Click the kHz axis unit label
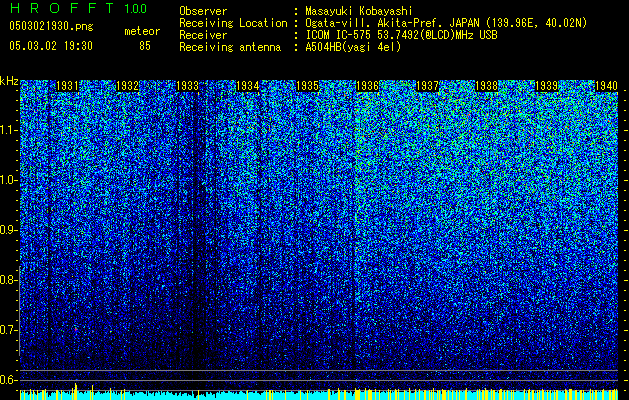This screenshot has width=629, height=400. 9,81
